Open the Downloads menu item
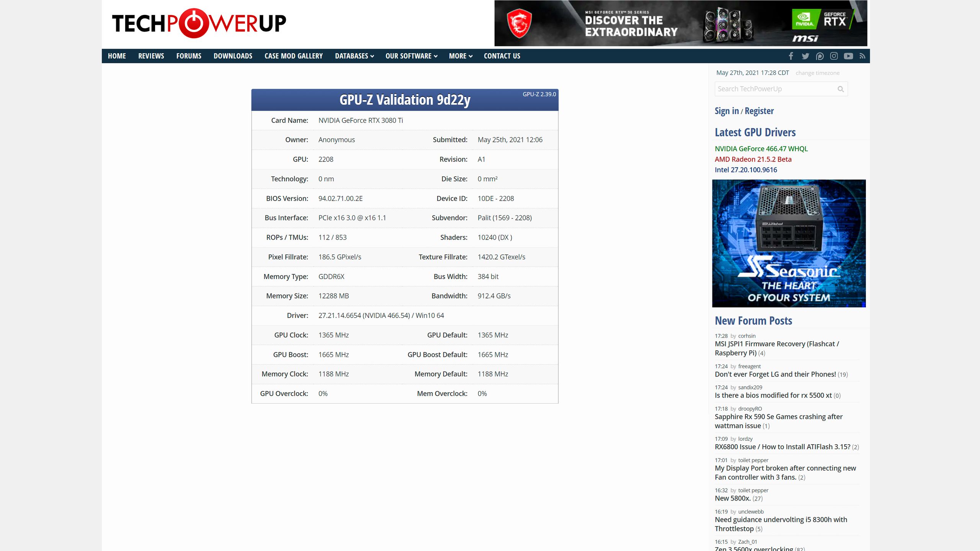 (233, 56)
